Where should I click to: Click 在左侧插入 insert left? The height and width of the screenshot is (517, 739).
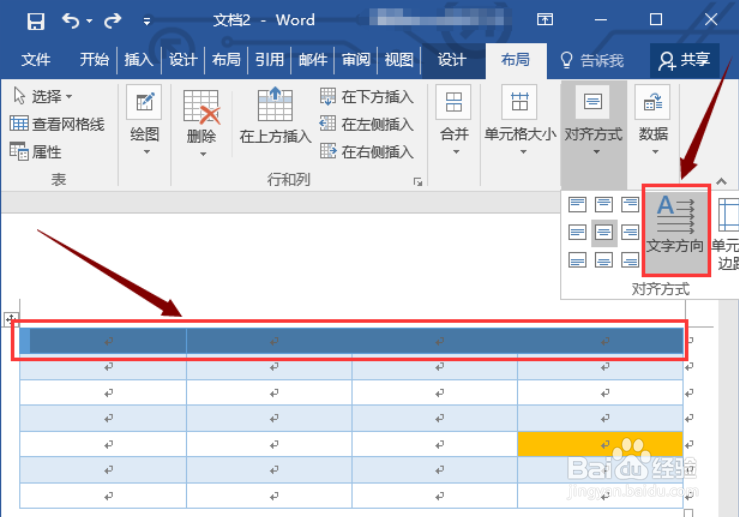click(367, 124)
